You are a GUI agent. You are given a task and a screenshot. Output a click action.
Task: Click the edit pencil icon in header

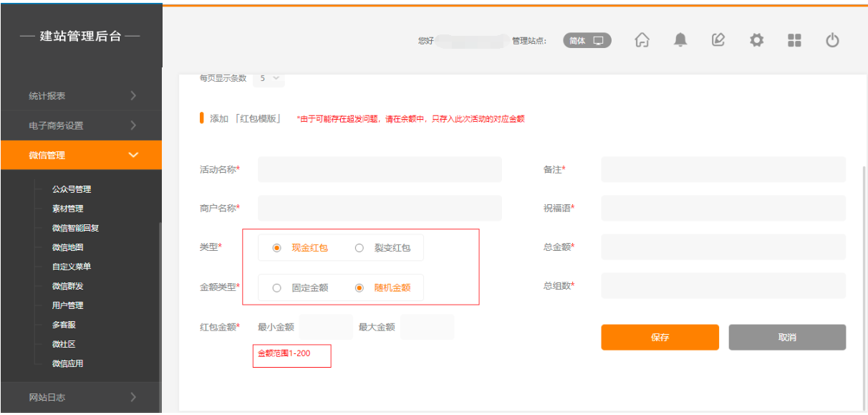pos(718,41)
